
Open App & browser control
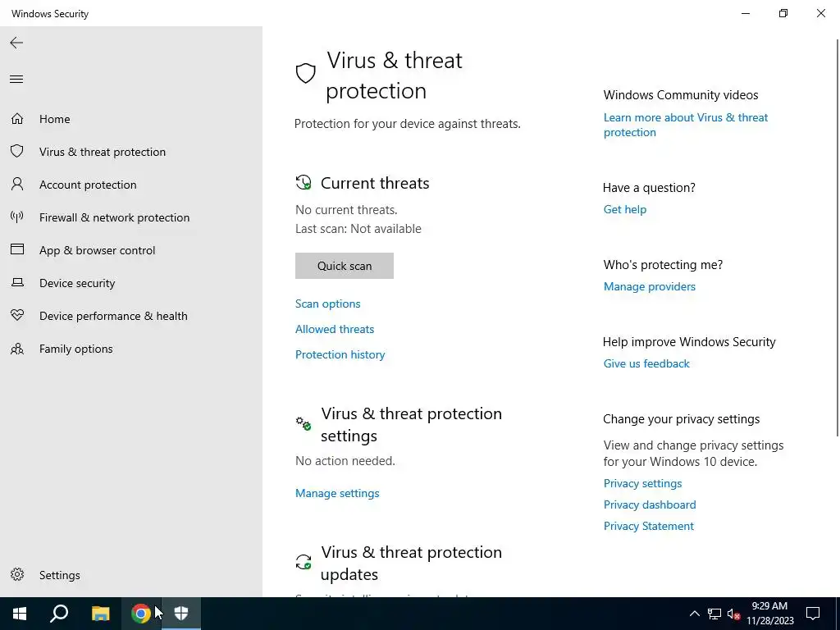coord(131,250)
